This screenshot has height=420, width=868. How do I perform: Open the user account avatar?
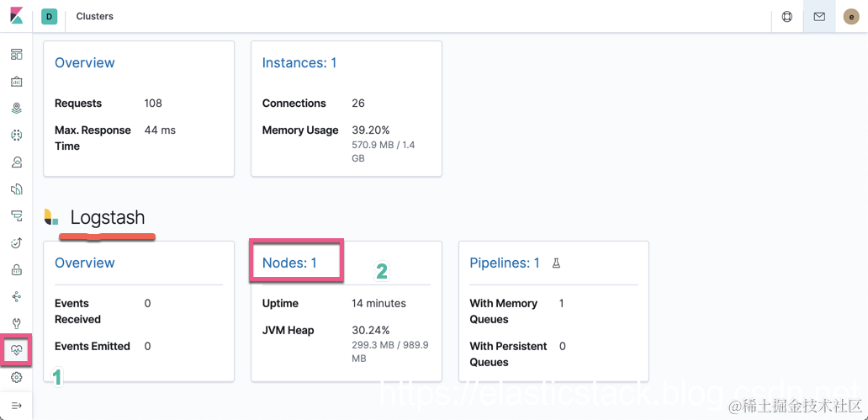851,17
